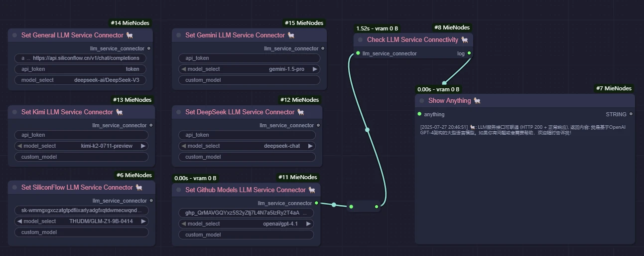
Task: Click the #7 MieNodes badge
Action: 614,88
